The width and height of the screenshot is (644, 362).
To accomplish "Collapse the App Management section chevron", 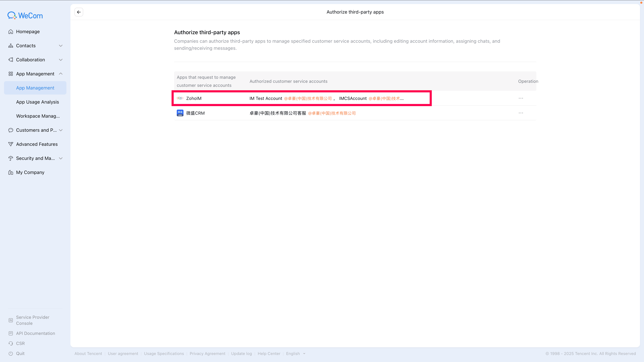I will click(61, 74).
